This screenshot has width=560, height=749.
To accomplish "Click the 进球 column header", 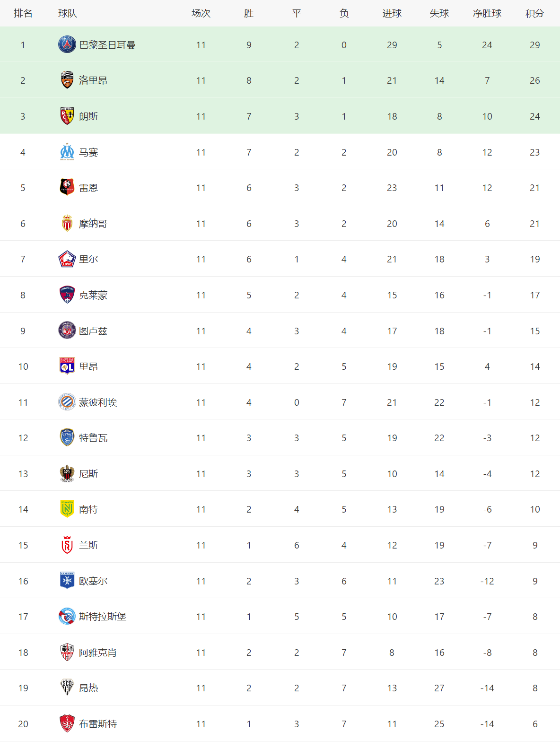I will pos(392,13).
